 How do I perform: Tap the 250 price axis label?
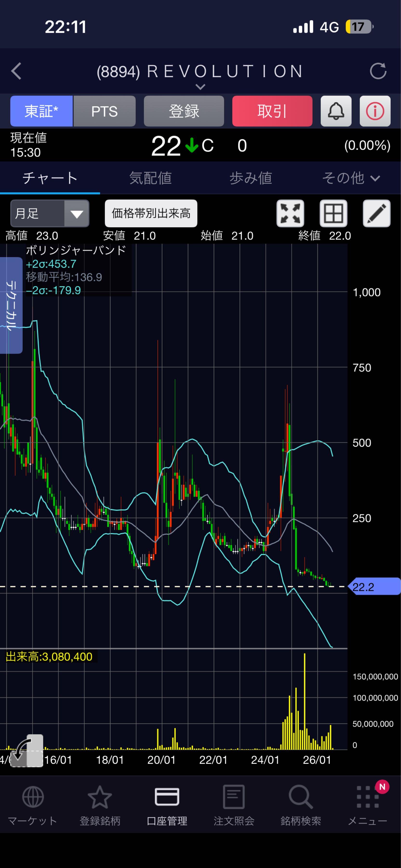click(362, 518)
